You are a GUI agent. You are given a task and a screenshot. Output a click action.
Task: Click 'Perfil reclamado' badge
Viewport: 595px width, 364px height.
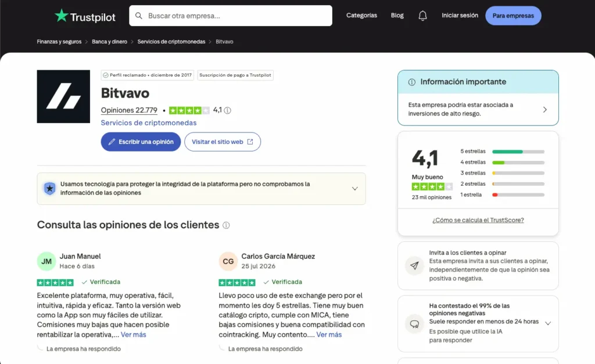(x=147, y=75)
